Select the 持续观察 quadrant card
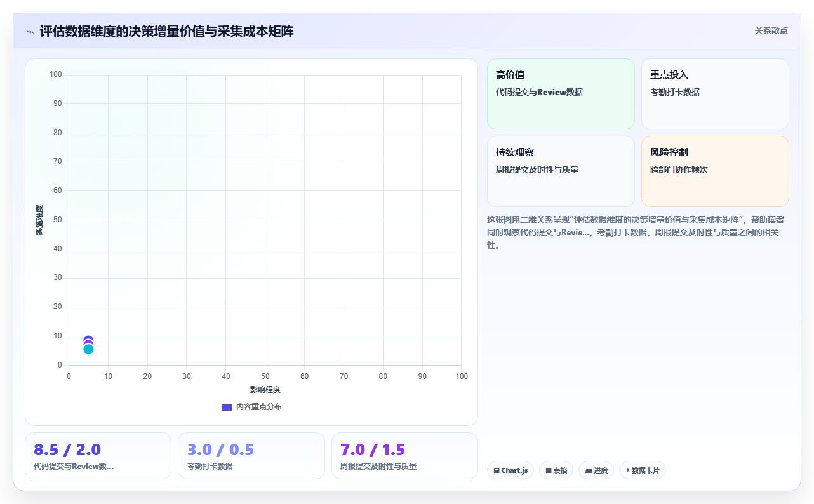Image resolution: width=814 pixels, height=504 pixels. click(x=561, y=171)
